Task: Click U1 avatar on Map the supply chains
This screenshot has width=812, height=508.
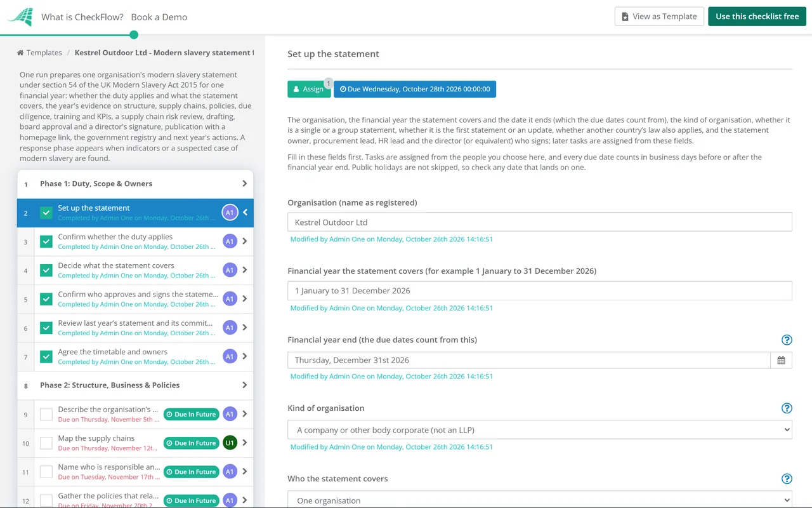Action: (x=230, y=443)
